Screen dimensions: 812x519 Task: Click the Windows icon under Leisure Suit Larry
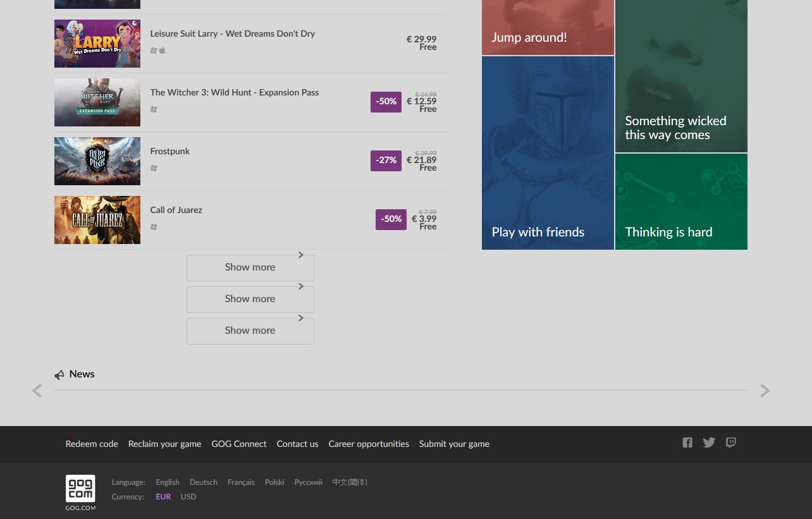click(154, 51)
